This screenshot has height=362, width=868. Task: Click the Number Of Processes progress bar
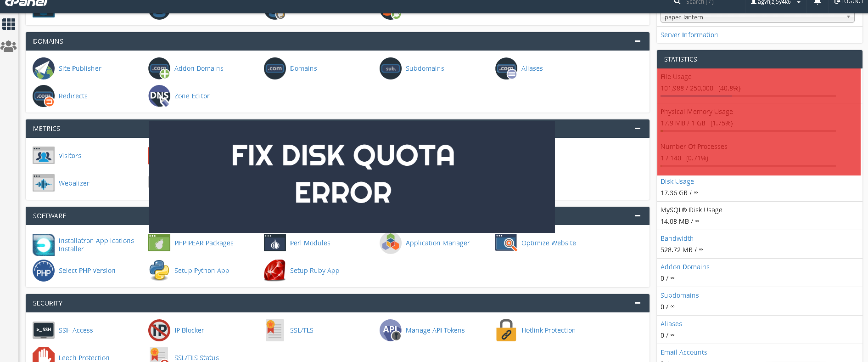[x=748, y=166]
